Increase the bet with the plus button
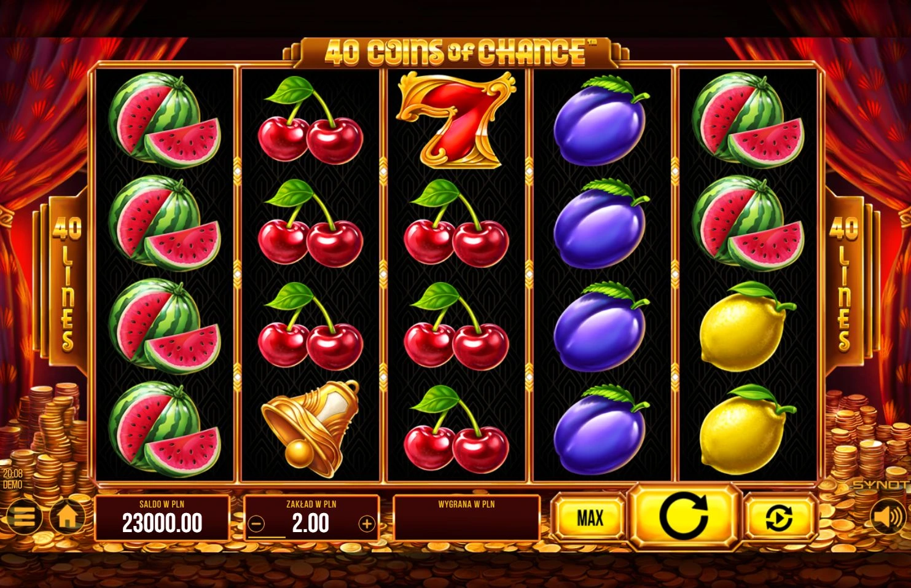Screen dimensions: 911x588 [367, 524]
